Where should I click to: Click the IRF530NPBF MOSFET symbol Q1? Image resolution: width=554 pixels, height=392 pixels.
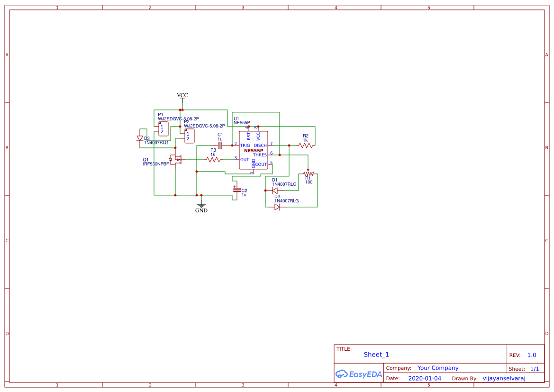[x=176, y=160]
